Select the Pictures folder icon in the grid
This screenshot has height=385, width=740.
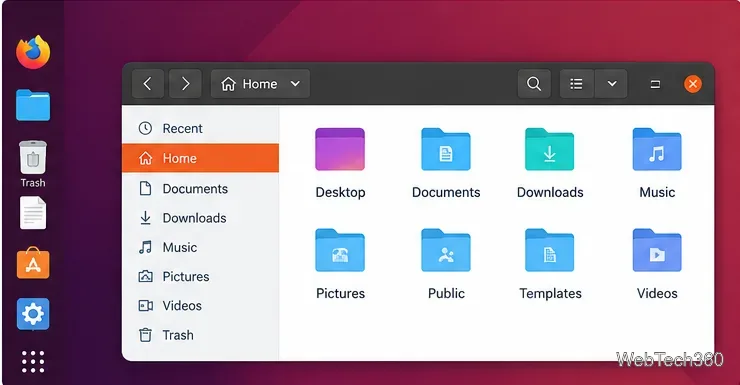[340, 250]
